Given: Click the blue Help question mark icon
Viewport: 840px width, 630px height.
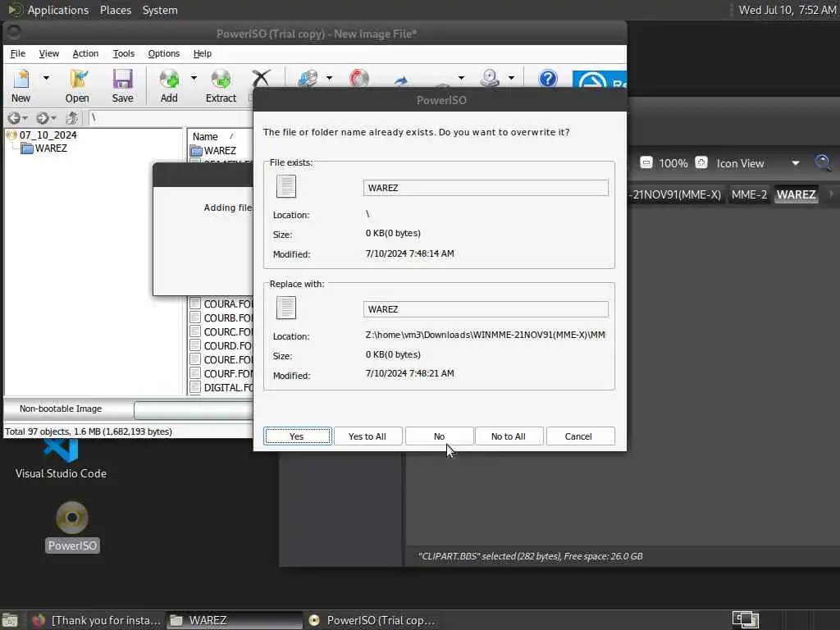Looking at the screenshot, I should coord(547,79).
